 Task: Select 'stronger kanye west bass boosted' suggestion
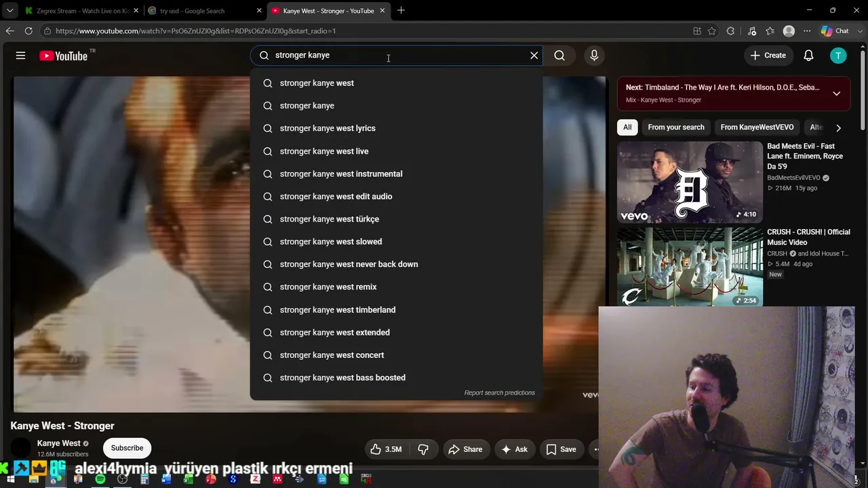396,378
